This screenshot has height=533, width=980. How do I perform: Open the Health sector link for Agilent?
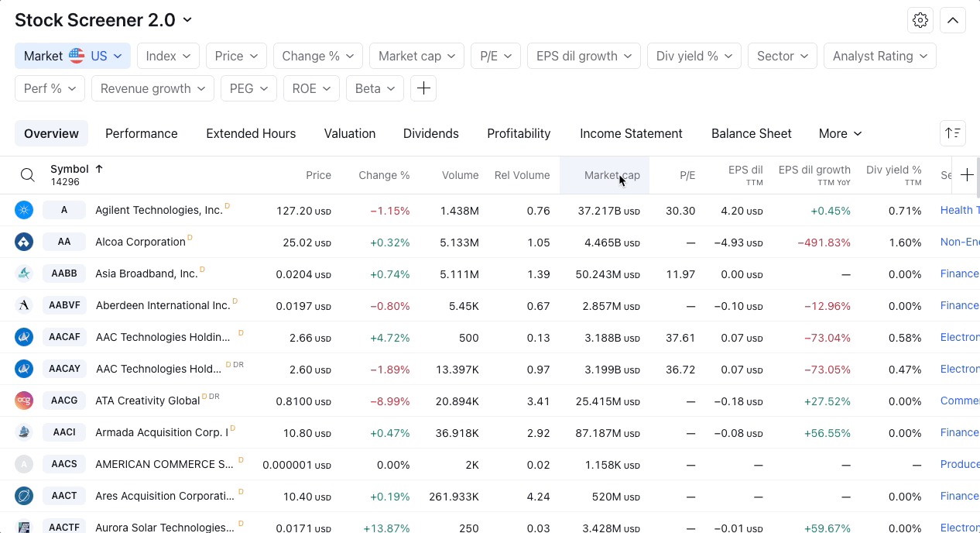[959, 210]
